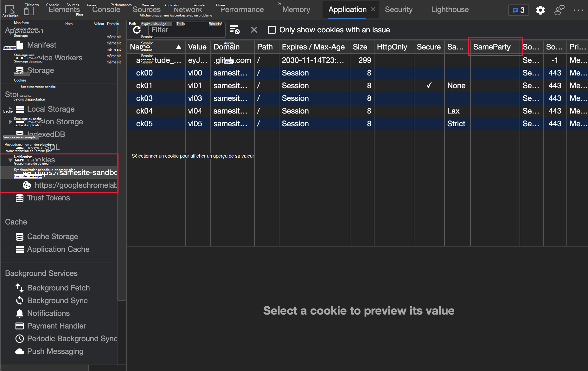This screenshot has width=588, height=371.
Task: Sort by the Expires / Max-Age column header
Action: coord(314,47)
